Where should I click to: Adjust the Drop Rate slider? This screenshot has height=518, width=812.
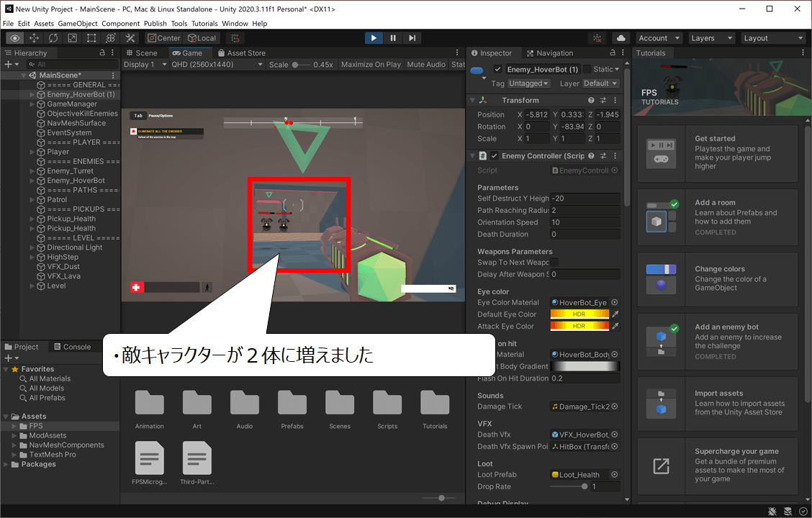[569, 486]
